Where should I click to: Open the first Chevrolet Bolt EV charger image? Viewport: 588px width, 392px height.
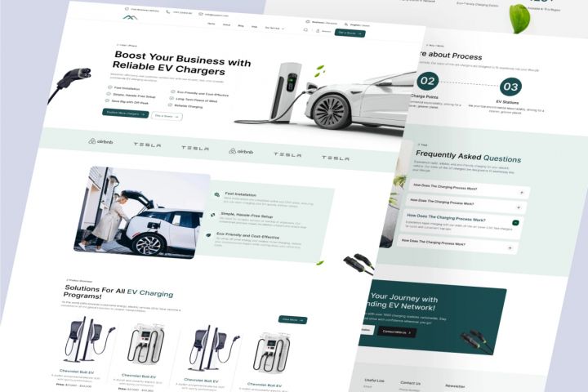click(87, 341)
